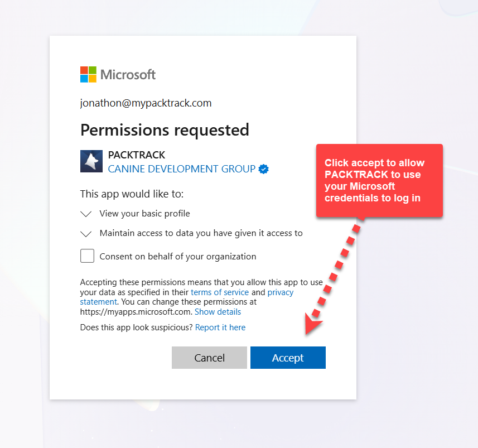Click the blue verified publisher badge
Image resolution: width=478 pixels, height=448 pixels.
[x=264, y=168]
